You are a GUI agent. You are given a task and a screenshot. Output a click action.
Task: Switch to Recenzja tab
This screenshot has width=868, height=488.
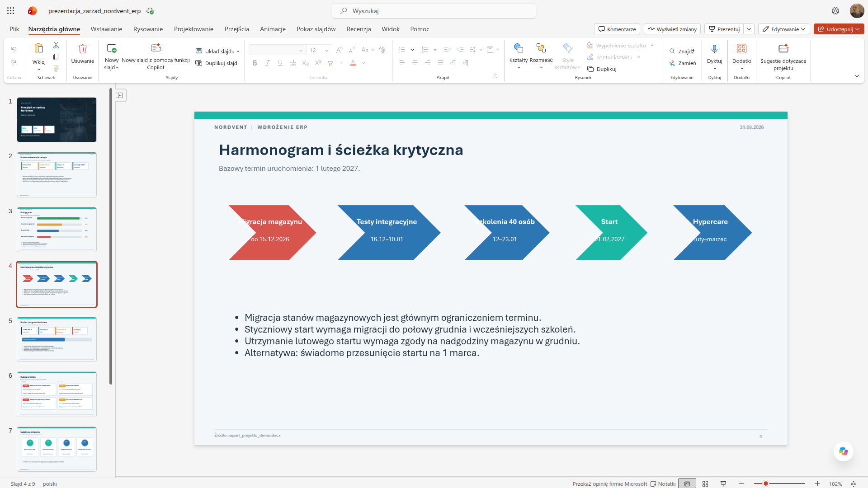tap(359, 29)
